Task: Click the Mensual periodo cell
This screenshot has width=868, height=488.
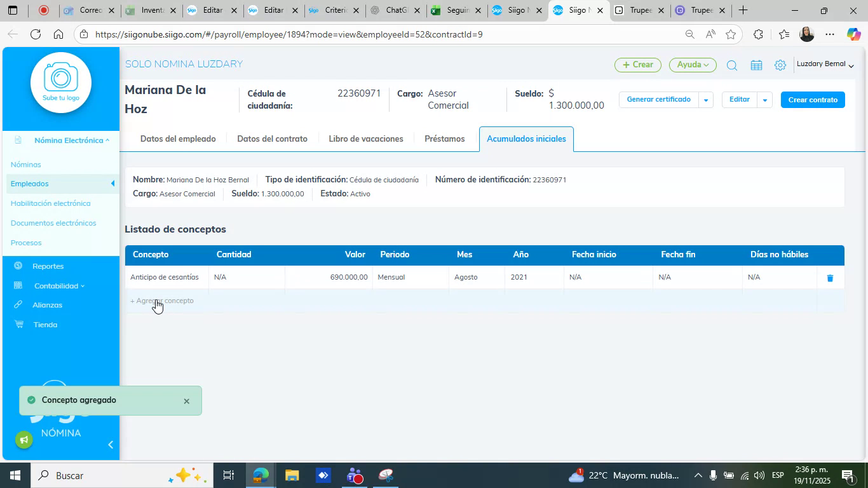Action: 410,277
